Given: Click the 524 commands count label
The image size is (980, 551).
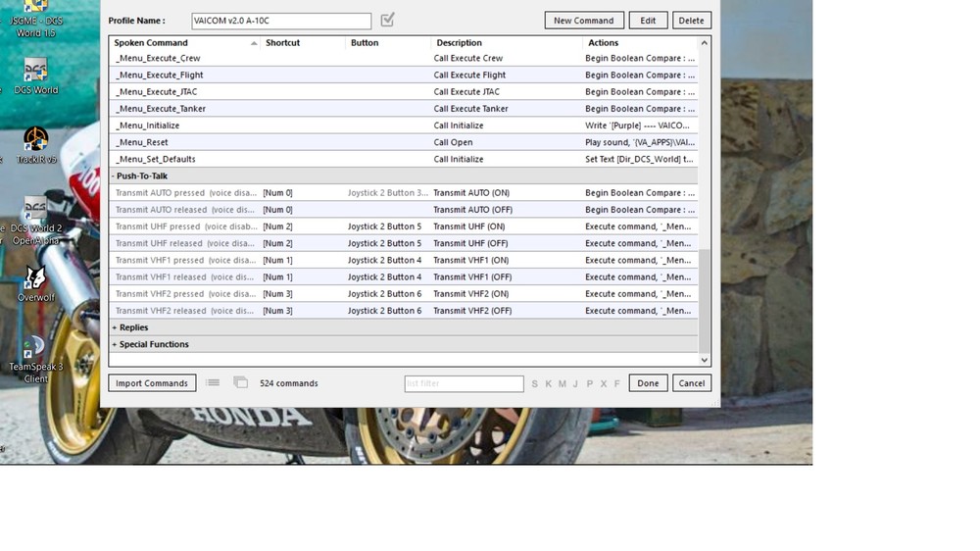Looking at the screenshot, I should pyautogui.click(x=289, y=383).
